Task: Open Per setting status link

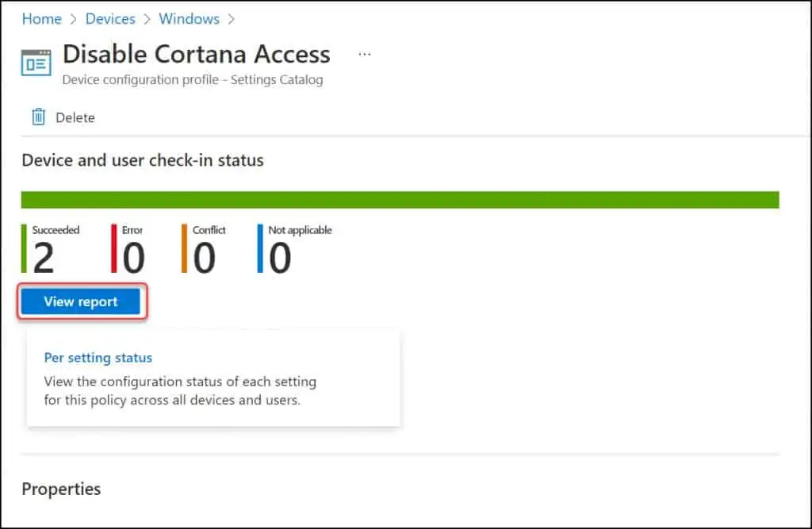Action: [x=98, y=358]
